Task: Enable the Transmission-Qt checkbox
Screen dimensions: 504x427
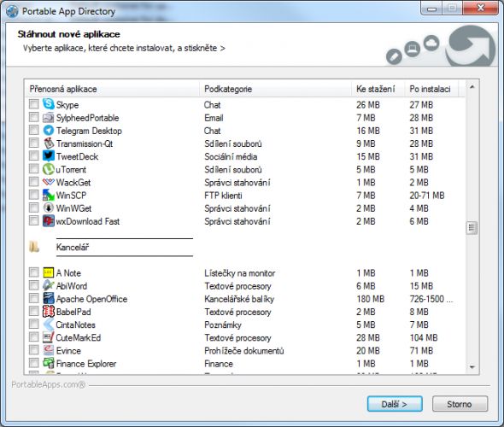Action: click(x=34, y=143)
